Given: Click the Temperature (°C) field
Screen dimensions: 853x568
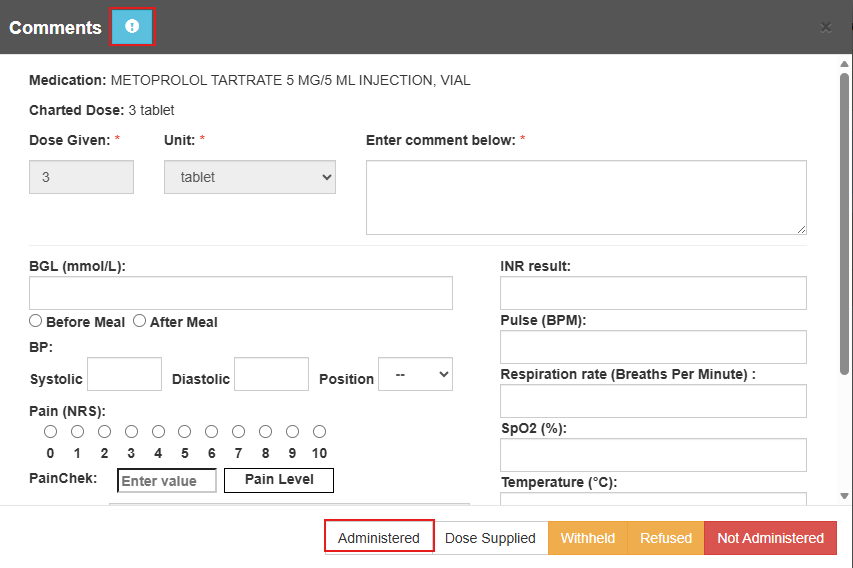Looking at the screenshot, I should click(653, 498).
